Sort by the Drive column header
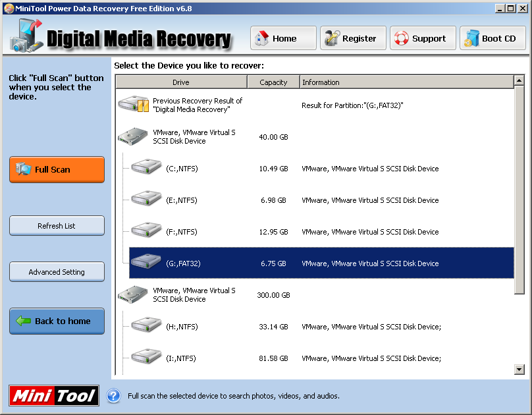Viewport: 532px width, 415px height. (x=181, y=82)
